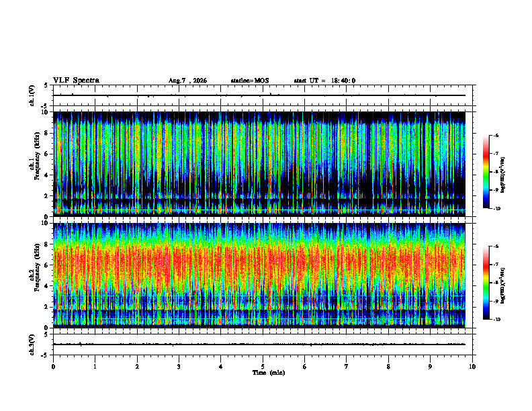The width and height of the screenshot is (532, 411).
Task: Click the "ch.3(V)" voltage axis label
Action: coord(32,345)
